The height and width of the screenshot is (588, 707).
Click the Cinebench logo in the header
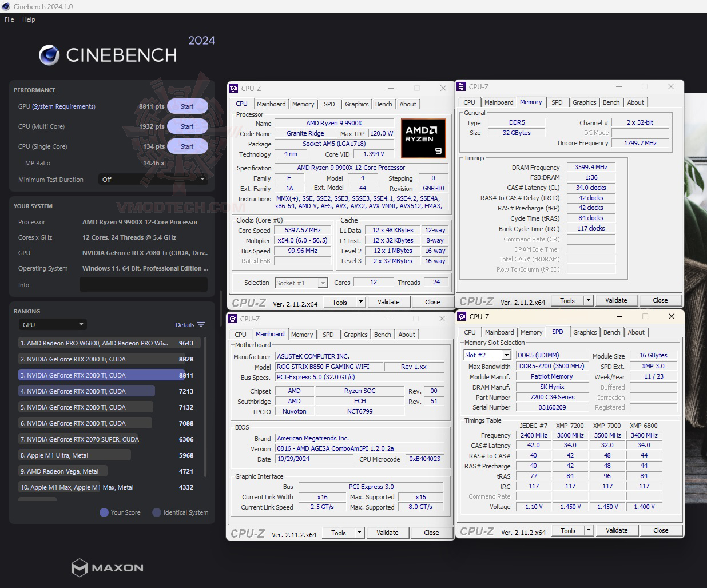107,54
